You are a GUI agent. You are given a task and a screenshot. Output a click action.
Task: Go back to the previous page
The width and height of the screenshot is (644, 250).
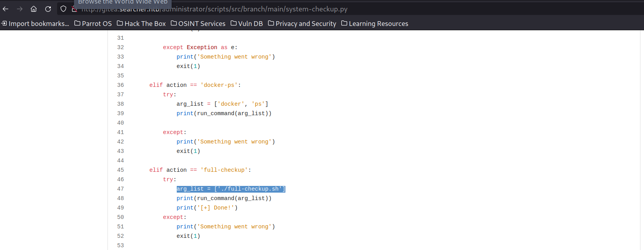pos(6,9)
